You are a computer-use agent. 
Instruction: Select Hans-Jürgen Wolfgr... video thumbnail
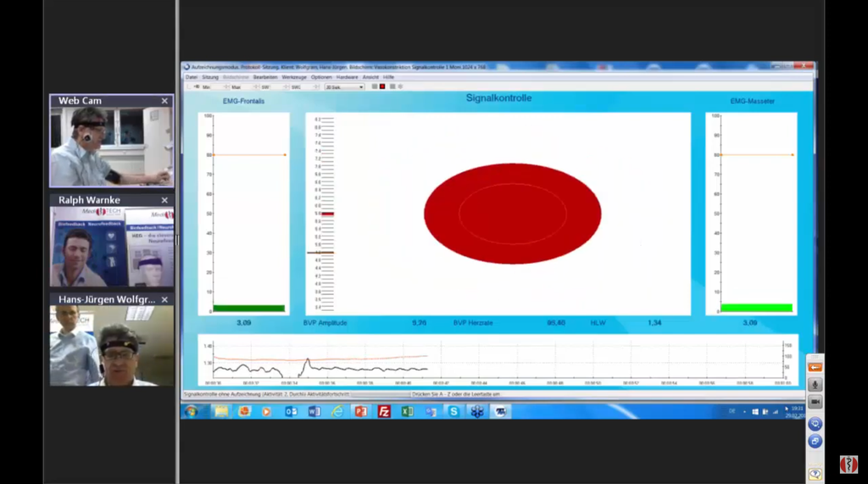coord(111,346)
